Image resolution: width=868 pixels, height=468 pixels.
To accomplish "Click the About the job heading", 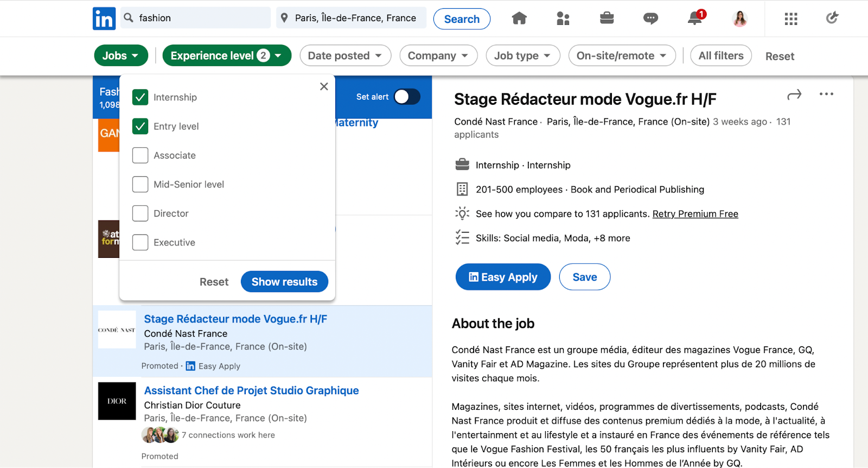I will [493, 324].
